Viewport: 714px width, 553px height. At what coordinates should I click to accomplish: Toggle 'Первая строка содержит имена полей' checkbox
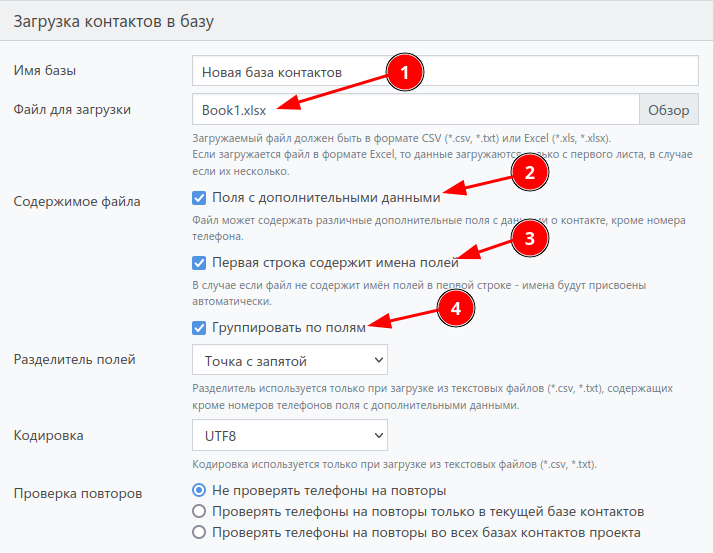click(199, 263)
